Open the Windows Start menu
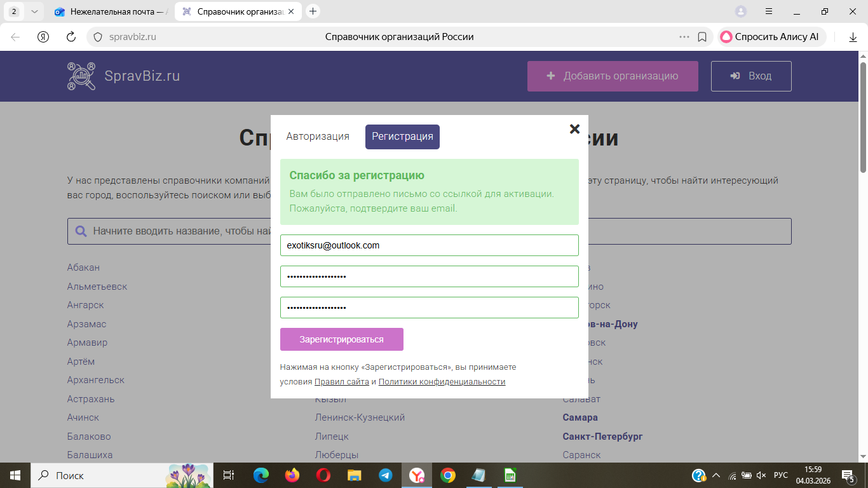This screenshot has width=868, height=488. tap(14, 475)
